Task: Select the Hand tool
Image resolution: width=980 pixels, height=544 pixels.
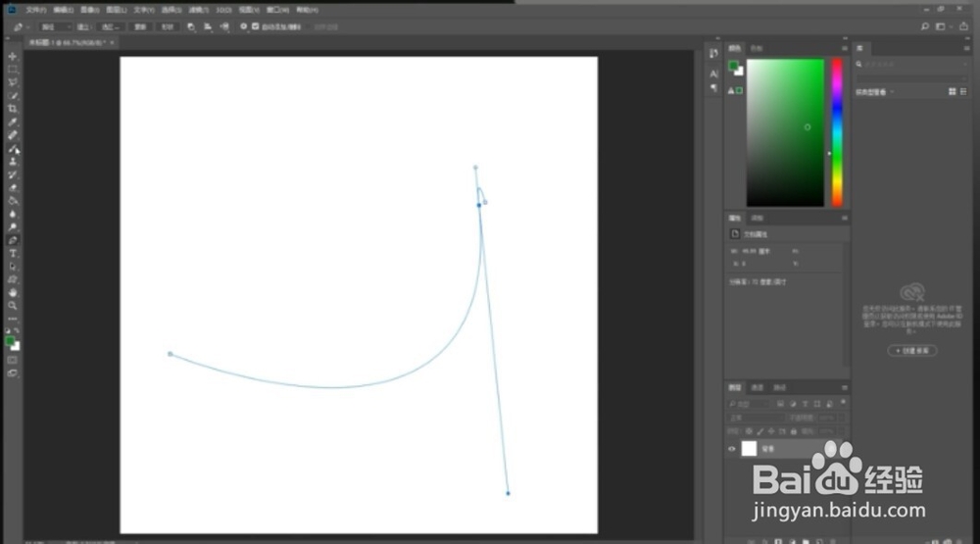Action: click(x=13, y=293)
